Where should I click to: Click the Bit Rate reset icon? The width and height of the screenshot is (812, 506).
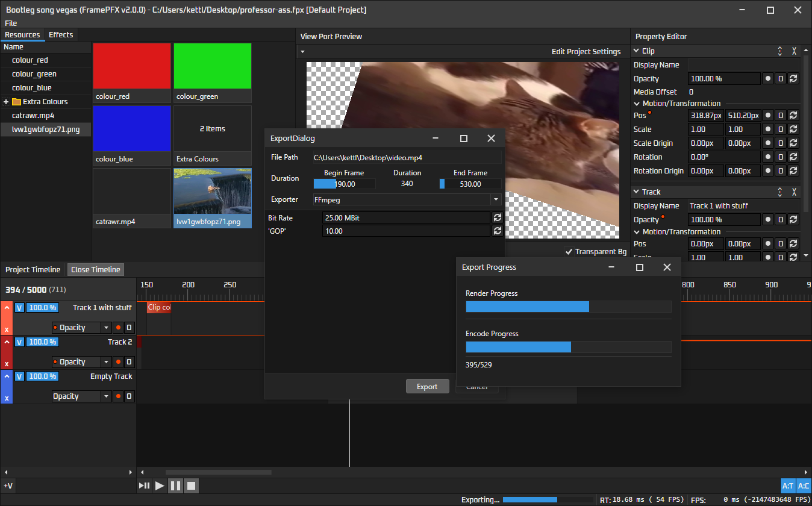click(x=498, y=217)
